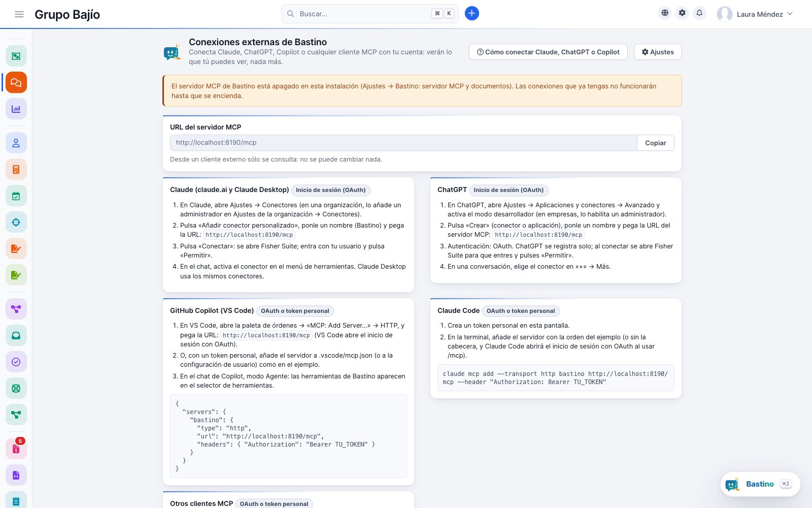
Task: Open the purple workflow nodes sidebar icon
Action: [x=16, y=309]
